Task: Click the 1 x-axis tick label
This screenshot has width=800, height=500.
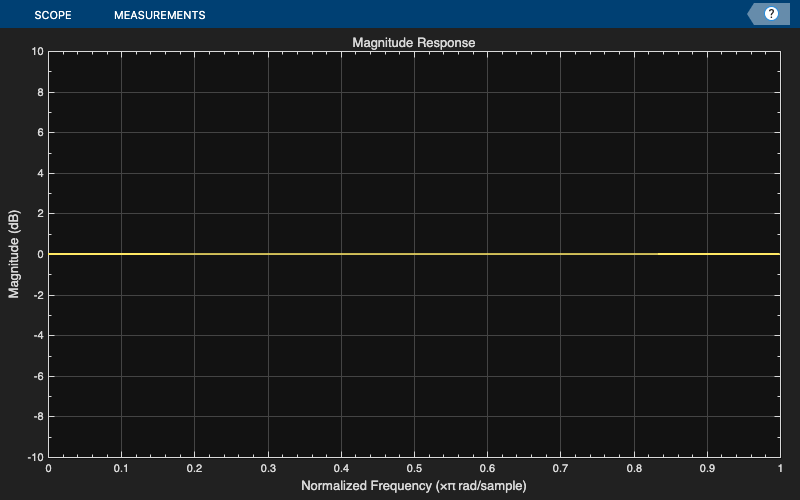Action: 780,468
